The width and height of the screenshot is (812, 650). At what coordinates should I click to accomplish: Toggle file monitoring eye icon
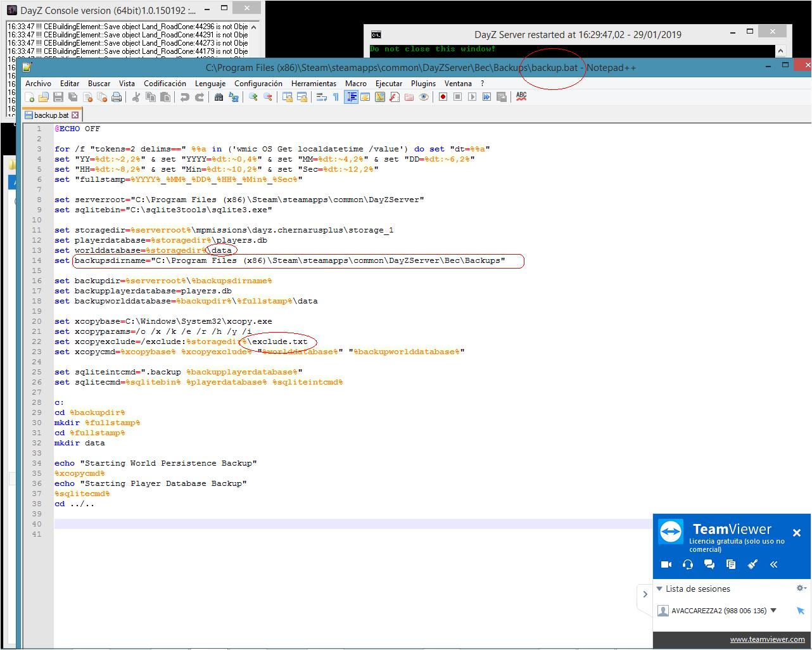click(424, 97)
